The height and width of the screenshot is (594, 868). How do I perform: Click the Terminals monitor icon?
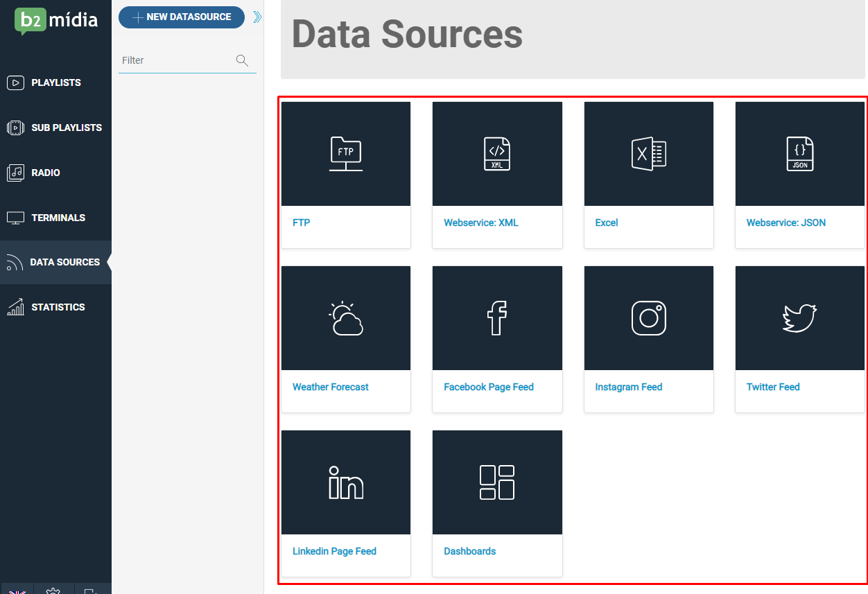(15, 218)
